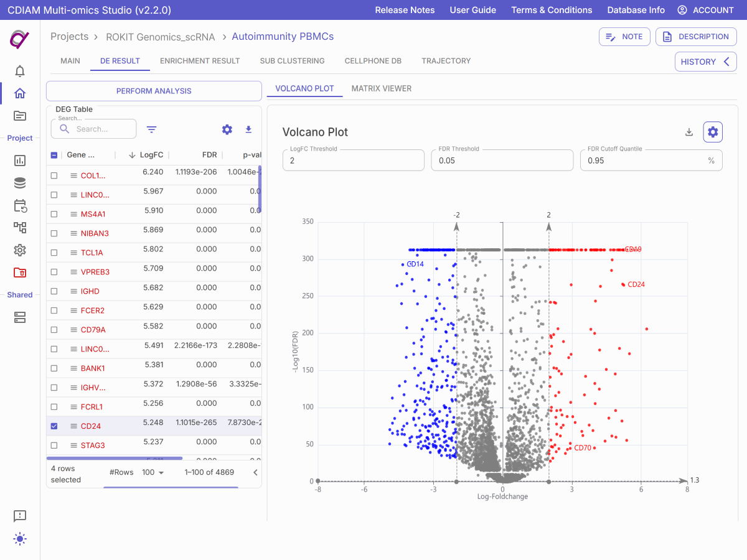This screenshot has height=560, width=747.
Task: Click the Projects breadcrumb
Action: [x=70, y=37]
